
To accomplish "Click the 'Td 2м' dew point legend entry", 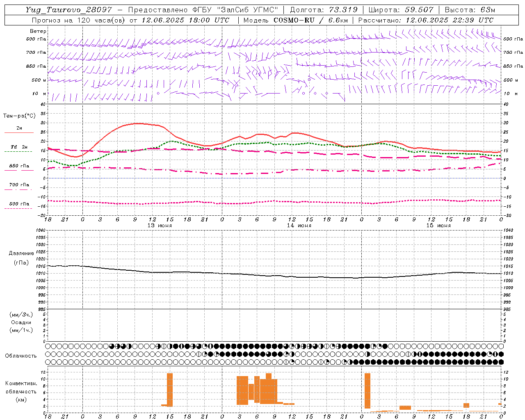I will [19, 147].
